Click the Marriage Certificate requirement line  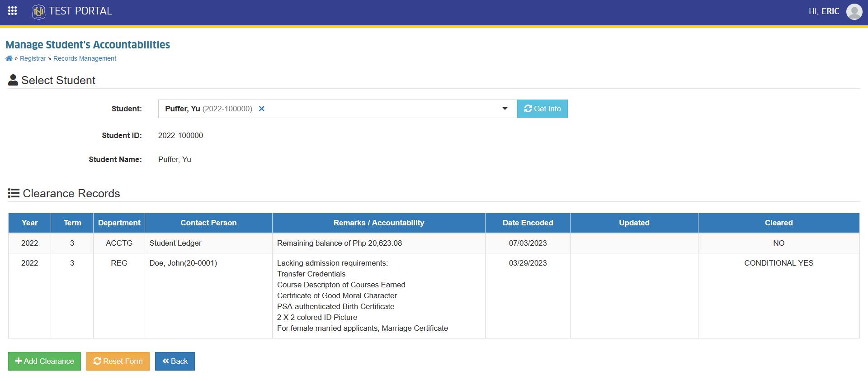[x=363, y=328]
